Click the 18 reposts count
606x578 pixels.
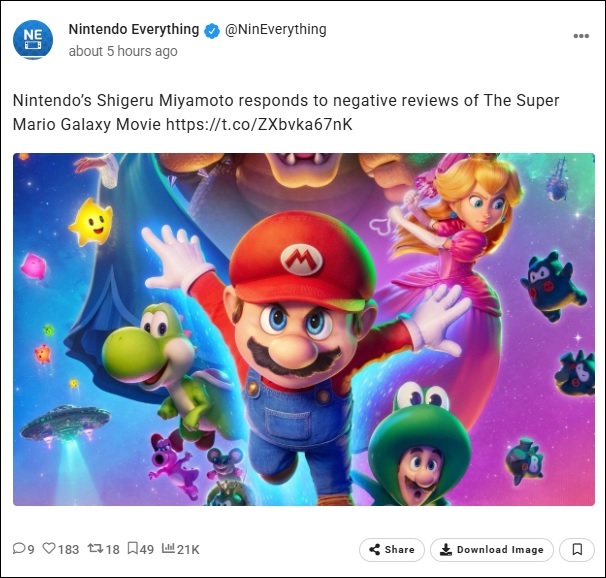(112, 549)
